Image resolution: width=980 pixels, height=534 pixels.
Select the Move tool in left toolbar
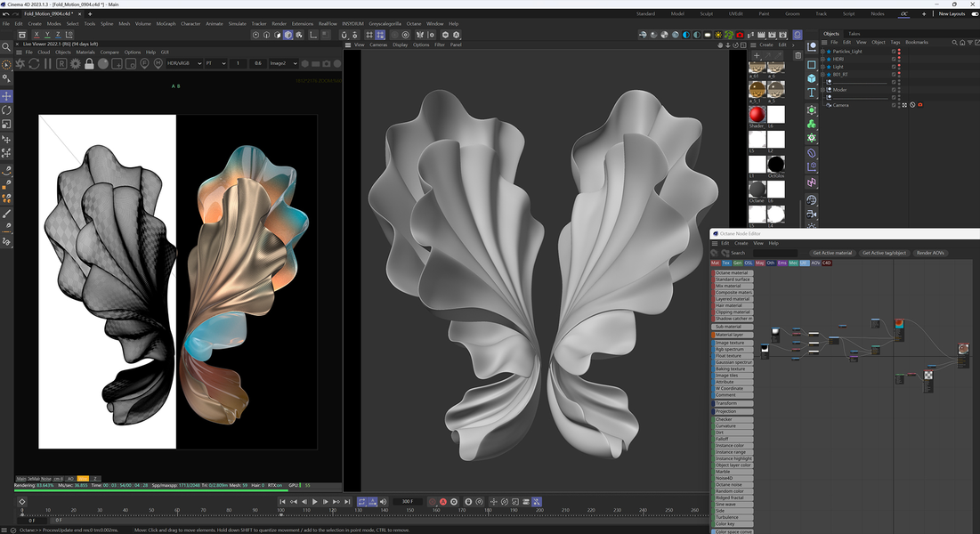tap(7, 96)
